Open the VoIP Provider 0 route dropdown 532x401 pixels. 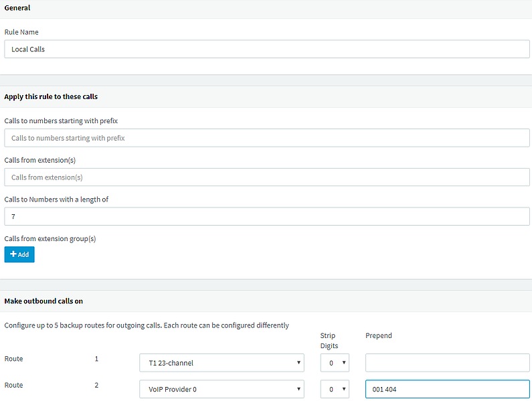click(221, 389)
